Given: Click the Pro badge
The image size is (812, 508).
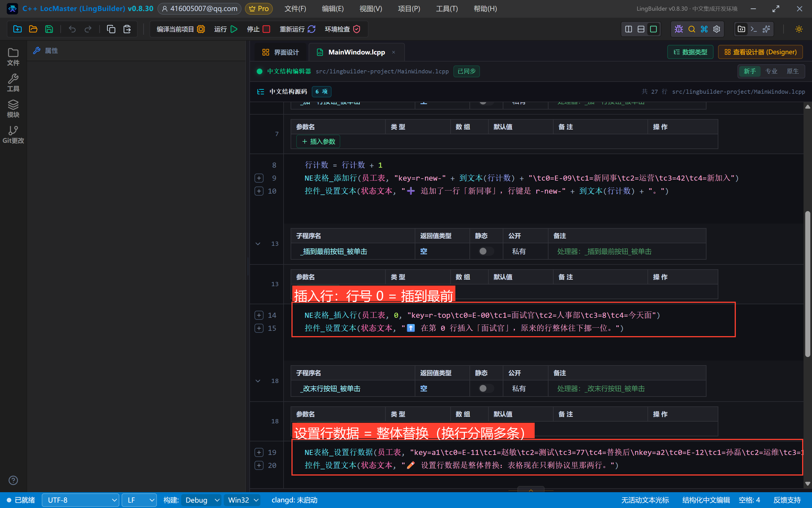Looking at the screenshot, I should click(x=258, y=9).
